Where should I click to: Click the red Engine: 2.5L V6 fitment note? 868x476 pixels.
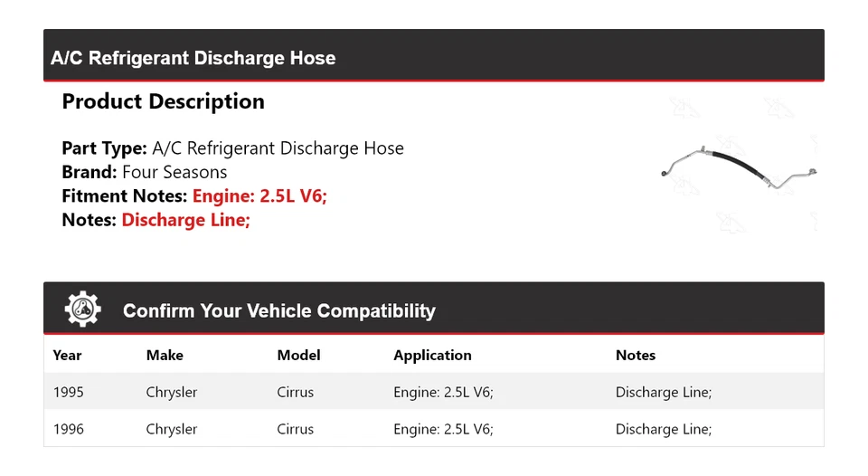pos(259,195)
